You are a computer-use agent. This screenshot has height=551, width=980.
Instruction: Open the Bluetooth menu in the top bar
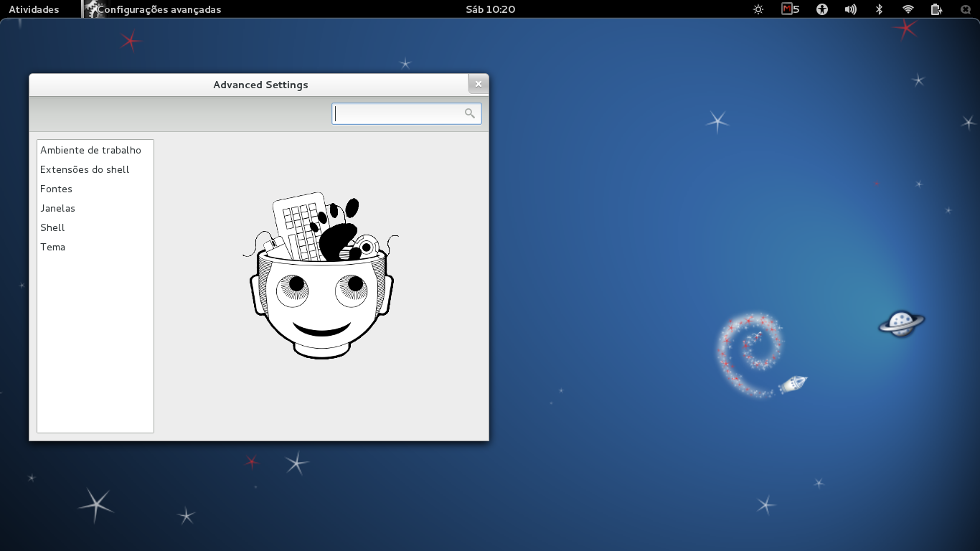878,9
